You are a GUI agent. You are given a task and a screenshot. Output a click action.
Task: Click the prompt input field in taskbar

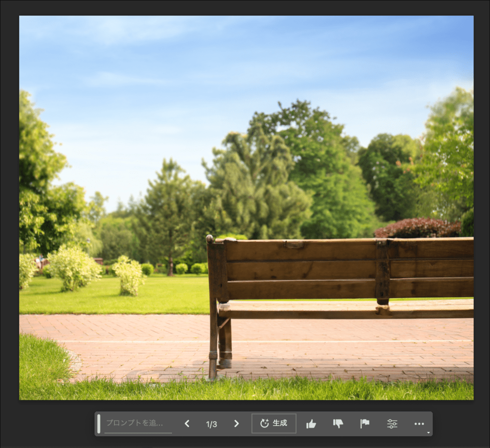[x=138, y=423]
